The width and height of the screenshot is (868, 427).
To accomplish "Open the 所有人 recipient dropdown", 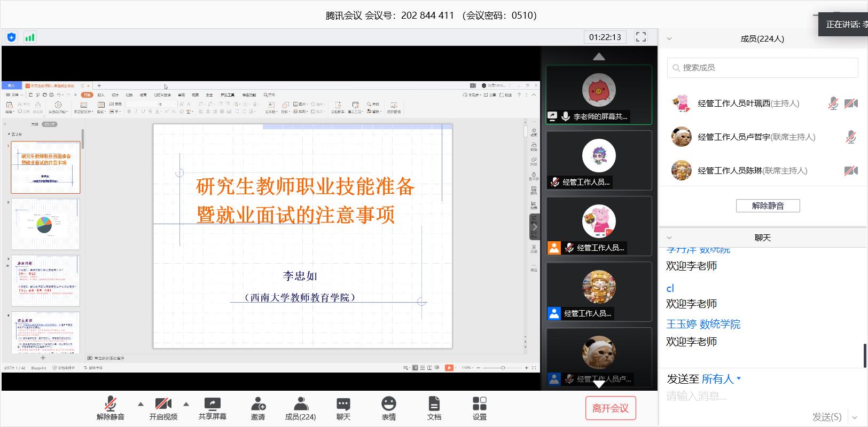I will coord(721,379).
